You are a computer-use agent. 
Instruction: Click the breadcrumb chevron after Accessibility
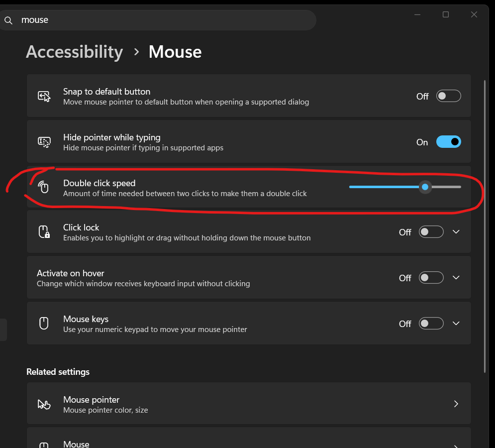[136, 52]
